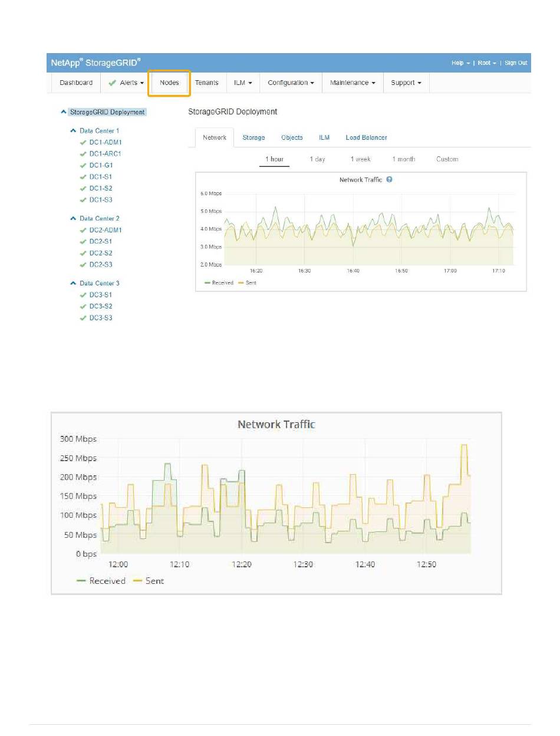This screenshot has width=560, height=736.
Task: Open the Help menu in header
Action: point(460,63)
